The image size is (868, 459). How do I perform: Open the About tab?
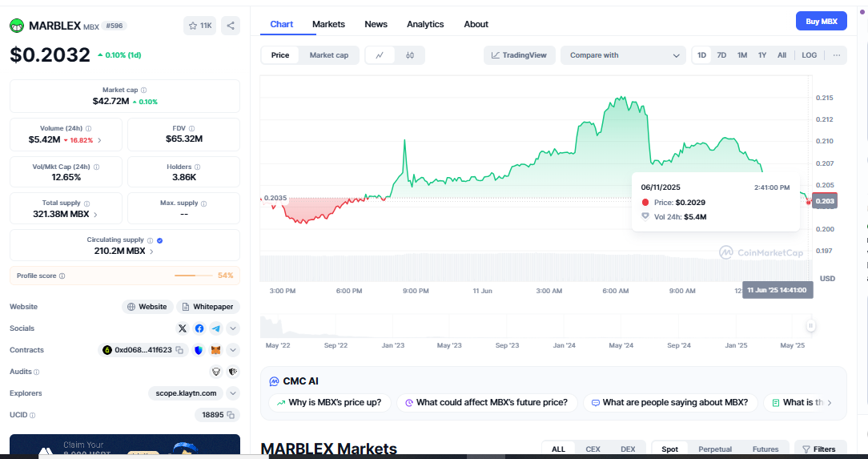coord(476,24)
